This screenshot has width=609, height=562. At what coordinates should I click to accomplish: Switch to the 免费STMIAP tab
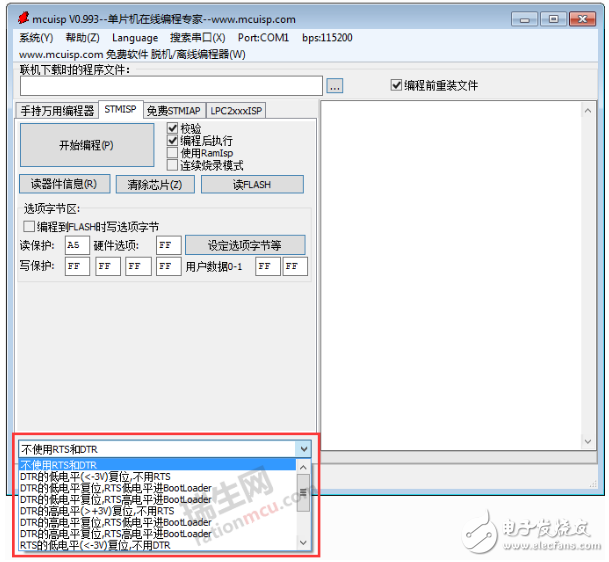click(173, 110)
